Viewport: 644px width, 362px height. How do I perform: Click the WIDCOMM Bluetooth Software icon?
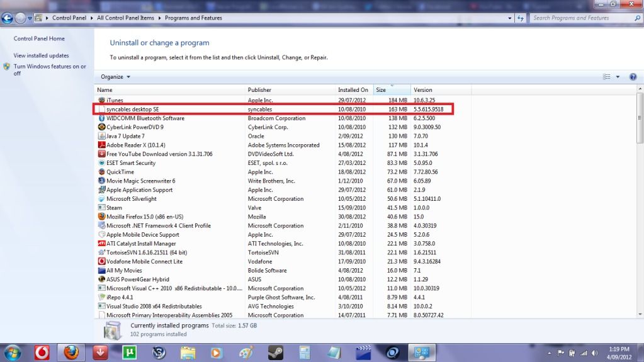tap(101, 118)
